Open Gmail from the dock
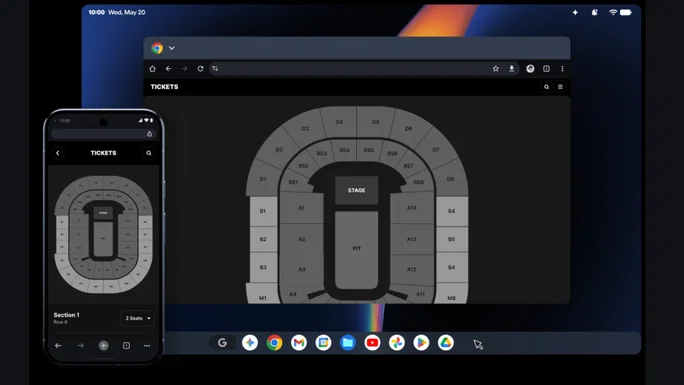Screen dimensions: 684x385 [x=299, y=343]
